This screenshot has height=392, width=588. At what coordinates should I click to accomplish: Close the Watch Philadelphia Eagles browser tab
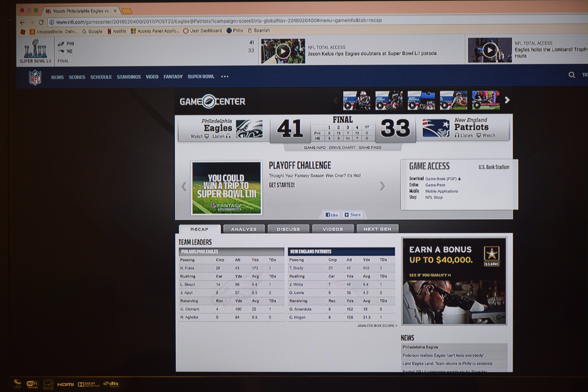pyautogui.click(x=115, y=11)
